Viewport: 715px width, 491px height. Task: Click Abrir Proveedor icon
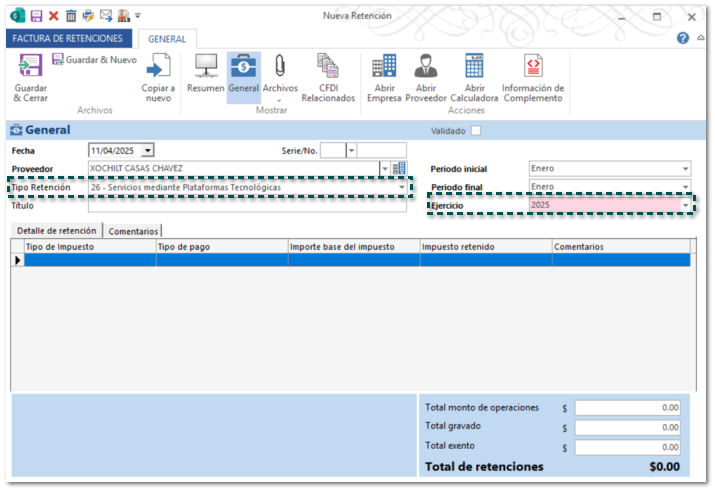(426, 67)
